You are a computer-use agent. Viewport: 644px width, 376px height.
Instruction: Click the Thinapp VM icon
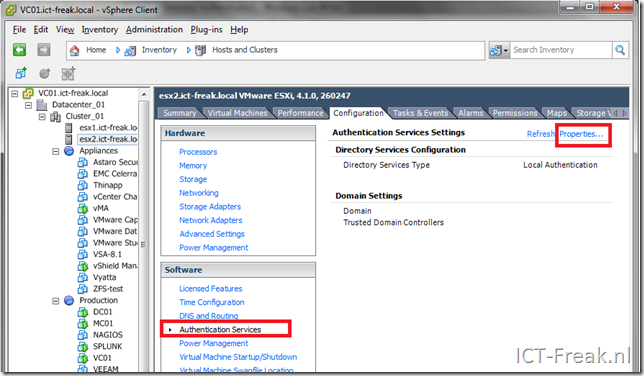tap(83, 185)
